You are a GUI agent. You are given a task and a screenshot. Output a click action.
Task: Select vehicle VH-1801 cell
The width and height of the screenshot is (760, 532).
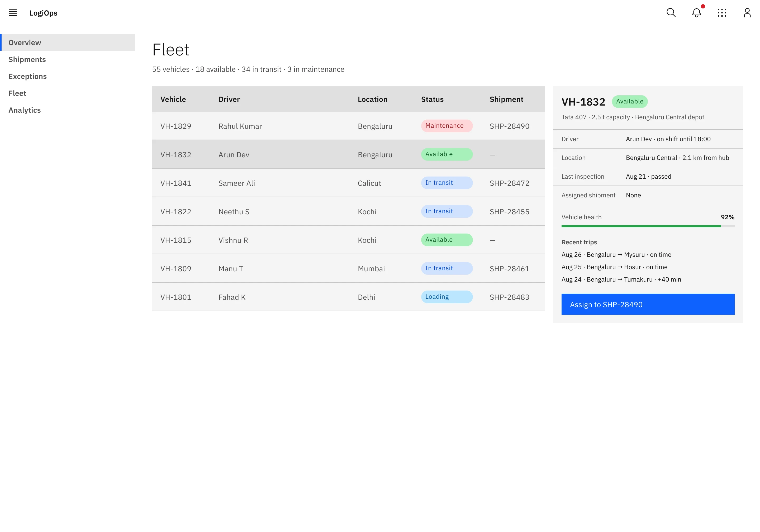(176, 297)
